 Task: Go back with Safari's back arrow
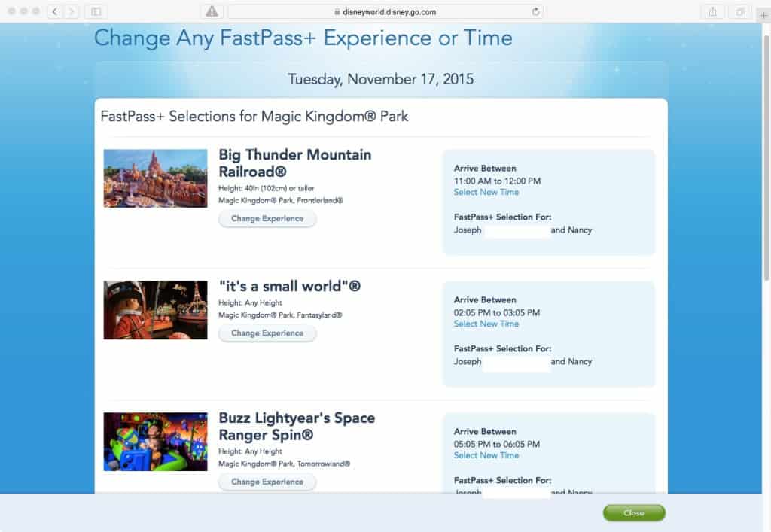(55, 11)
